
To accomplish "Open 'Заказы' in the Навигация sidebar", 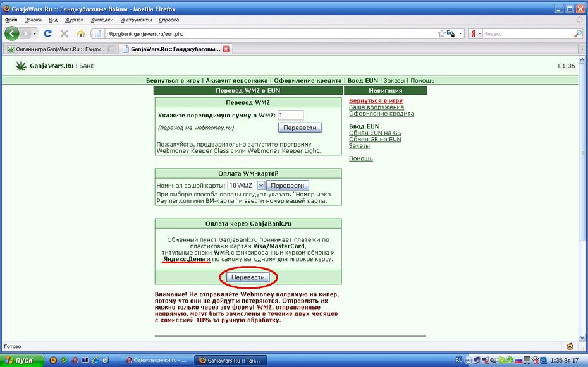I will pyautogui.click(x=359, y=146).
